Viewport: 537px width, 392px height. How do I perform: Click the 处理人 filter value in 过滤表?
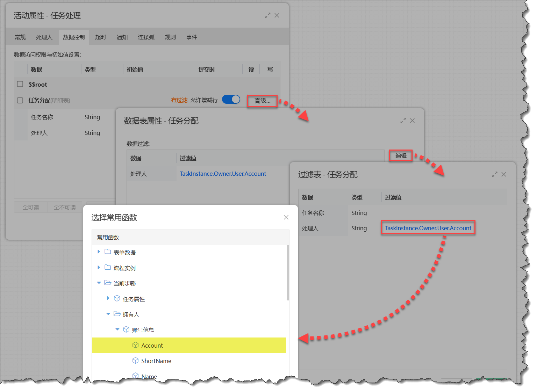(428, 228)
